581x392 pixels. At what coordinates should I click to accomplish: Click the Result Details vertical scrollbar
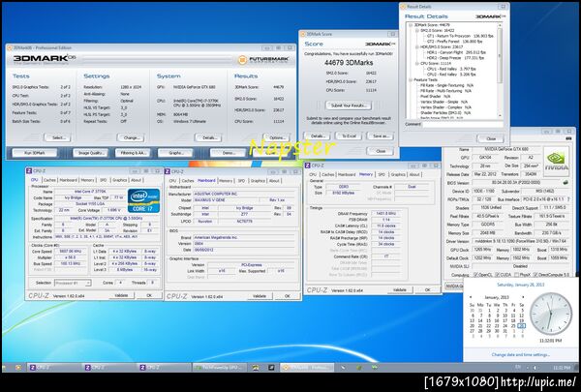(500, 71)
